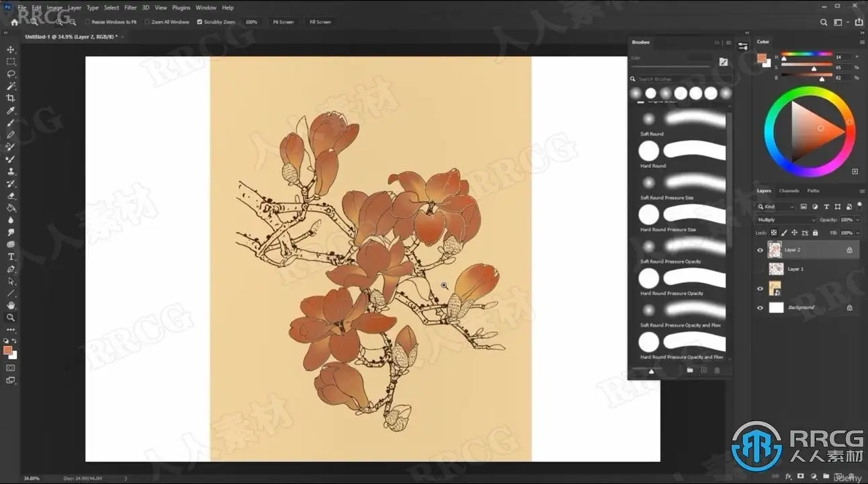
Task: Open the Brushes panel menu icon
Action: click(729, 42)
